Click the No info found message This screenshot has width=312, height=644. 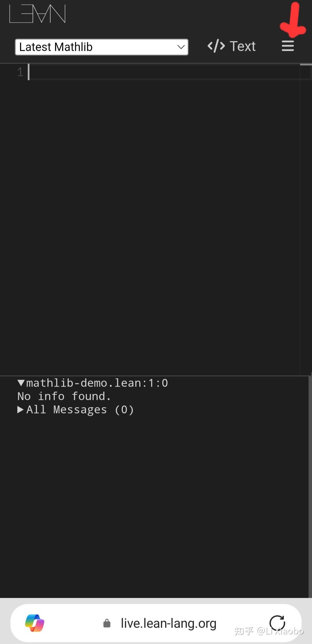[64, 396]
